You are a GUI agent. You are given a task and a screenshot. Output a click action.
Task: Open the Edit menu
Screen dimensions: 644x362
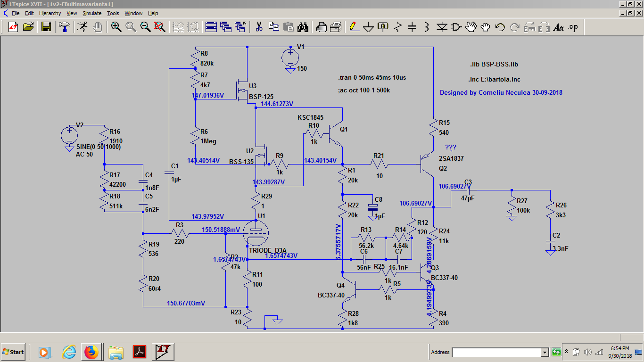click(x=29, y=13)
